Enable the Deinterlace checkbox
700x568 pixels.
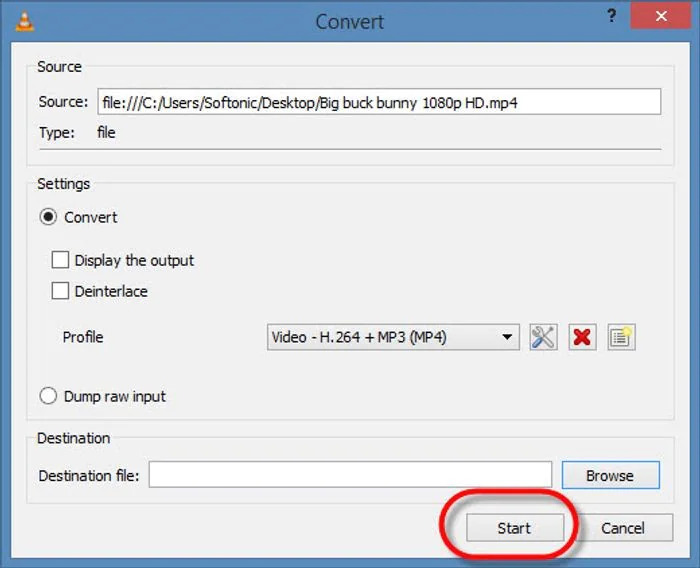pos(60,291)
